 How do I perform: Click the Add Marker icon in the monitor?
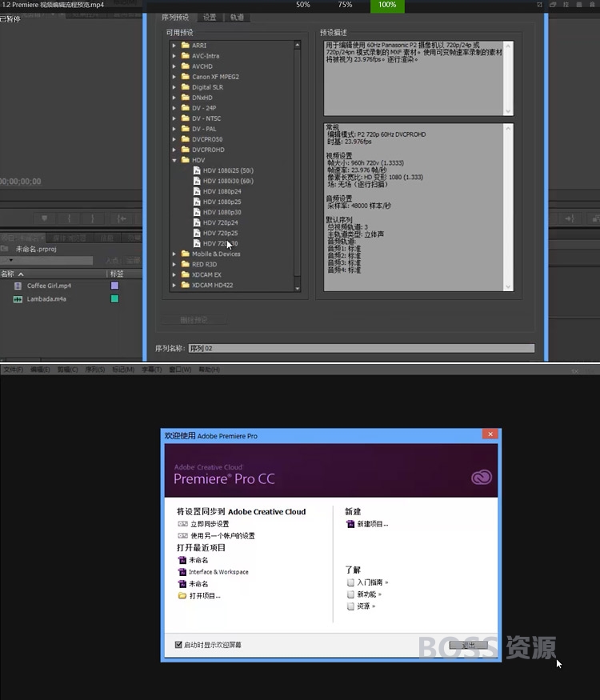[44, 218]
